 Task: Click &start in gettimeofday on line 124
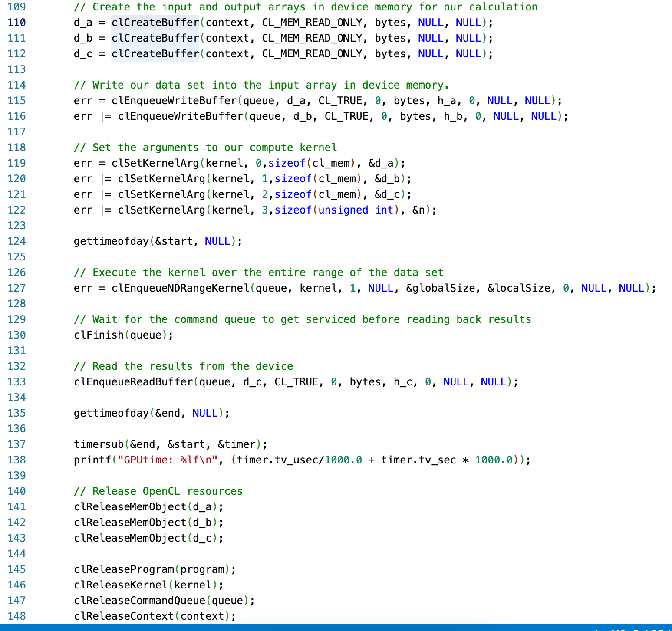174,241
